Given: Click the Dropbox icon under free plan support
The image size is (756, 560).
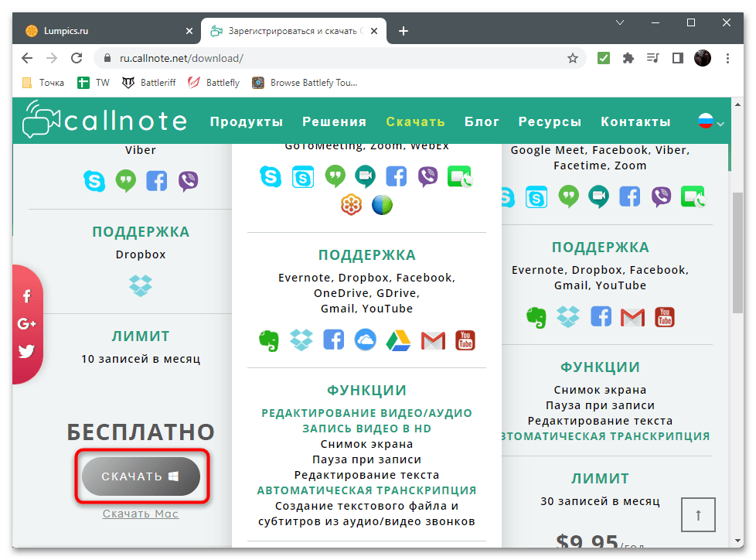Looking at the screenshot, I should [141, 286].
